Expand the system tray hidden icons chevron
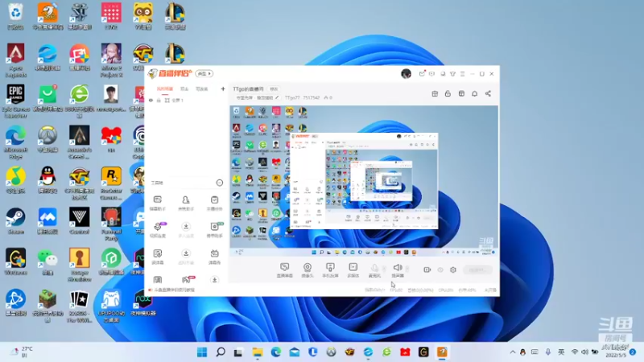The width and height of the screenshot is (644, 362). pos(513,352)
